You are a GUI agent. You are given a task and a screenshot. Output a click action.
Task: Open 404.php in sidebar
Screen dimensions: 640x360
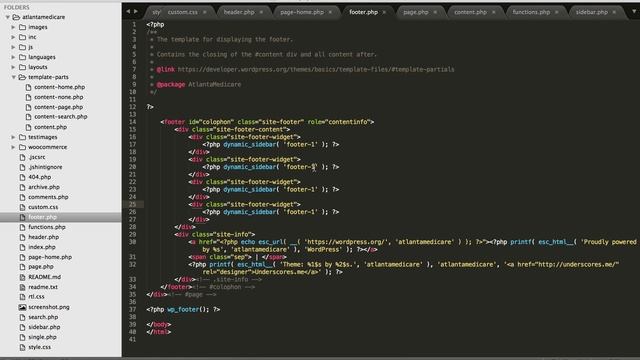coord(40,177)
